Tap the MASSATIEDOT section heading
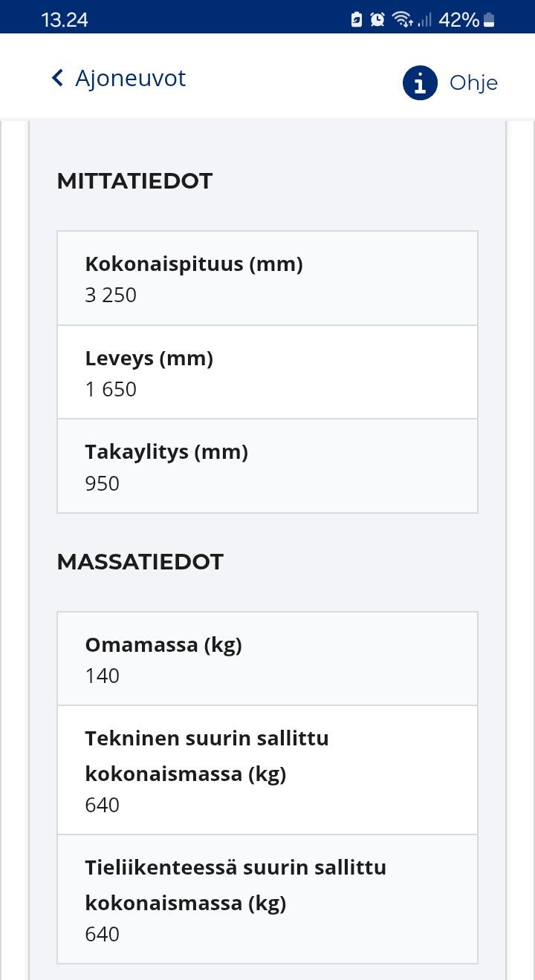The height and width of the screenshot is (980, 535). click(x=140, y=562)
